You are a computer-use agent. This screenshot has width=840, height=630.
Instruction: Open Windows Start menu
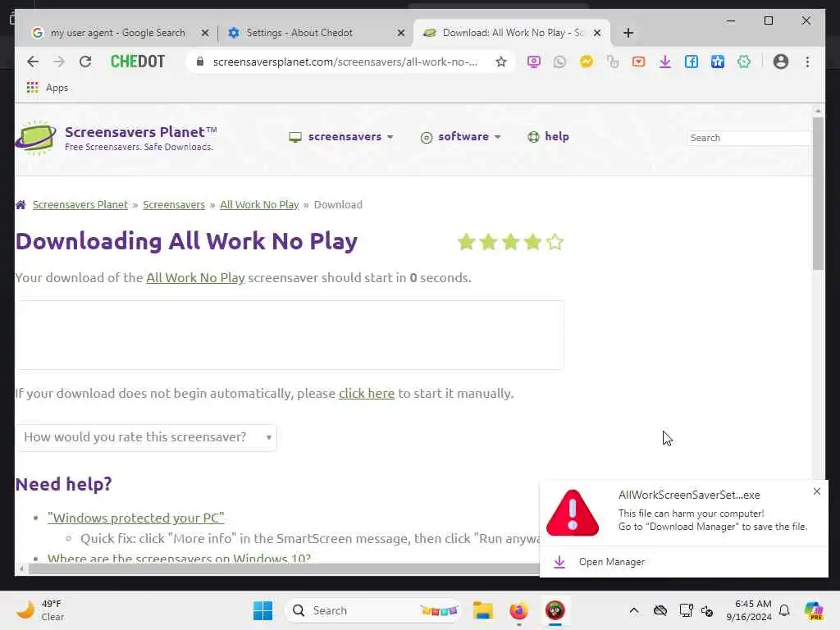coord(262,610)
